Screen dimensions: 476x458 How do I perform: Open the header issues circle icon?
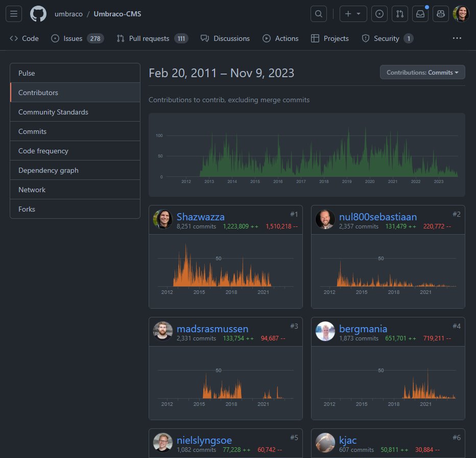point(379,14)
